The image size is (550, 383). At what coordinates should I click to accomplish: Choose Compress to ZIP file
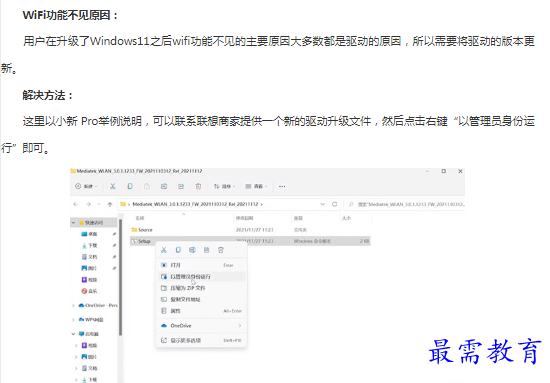(201, 288)
